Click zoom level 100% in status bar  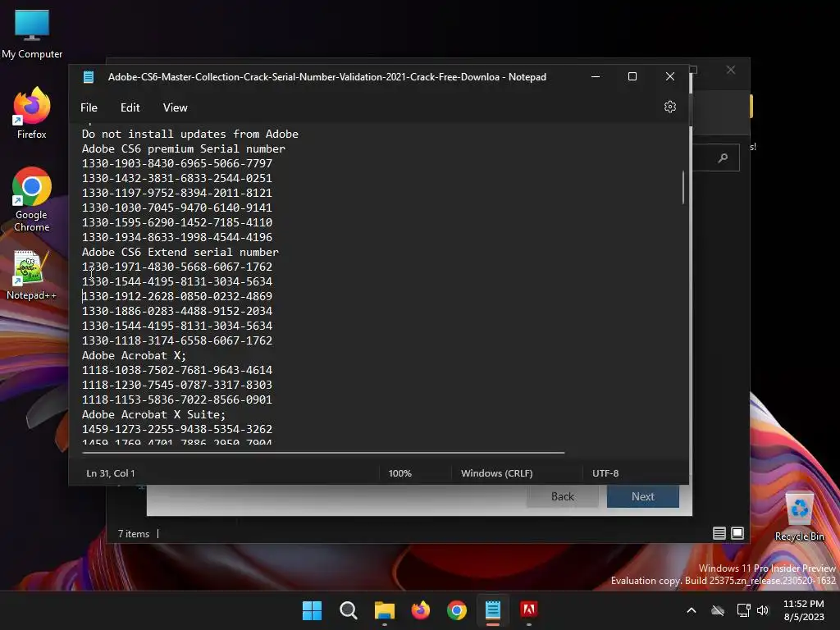[x=399, y=473]
